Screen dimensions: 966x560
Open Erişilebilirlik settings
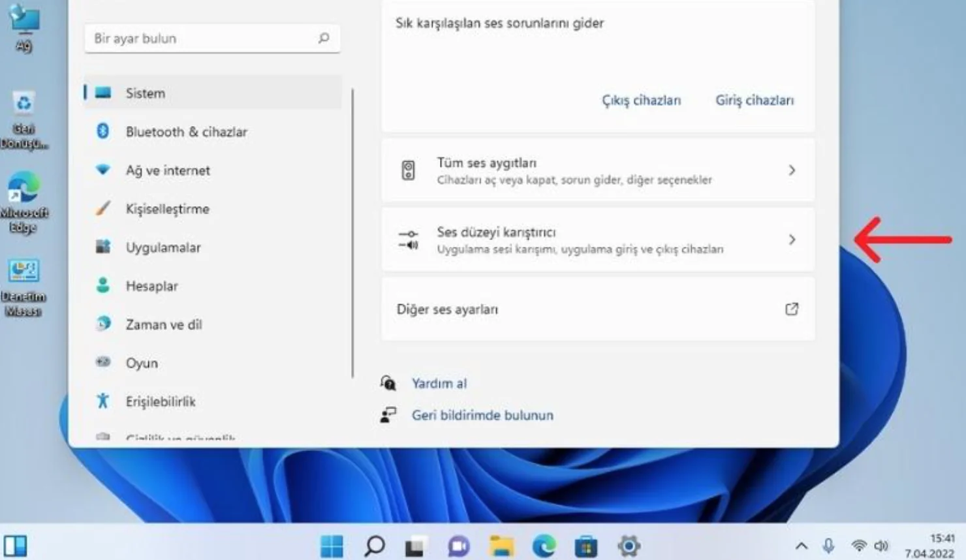click(102, 401)
